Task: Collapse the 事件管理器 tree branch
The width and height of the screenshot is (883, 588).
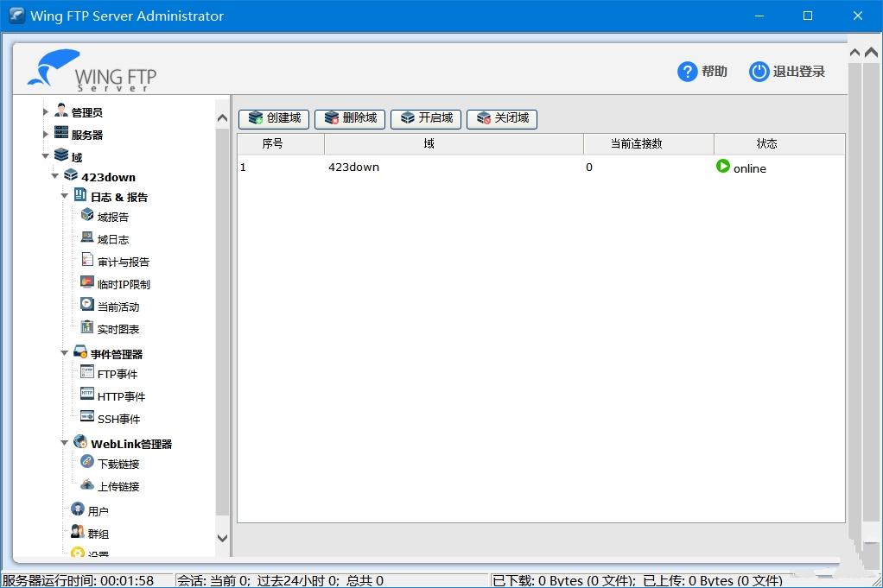Action: pos(64,352)
